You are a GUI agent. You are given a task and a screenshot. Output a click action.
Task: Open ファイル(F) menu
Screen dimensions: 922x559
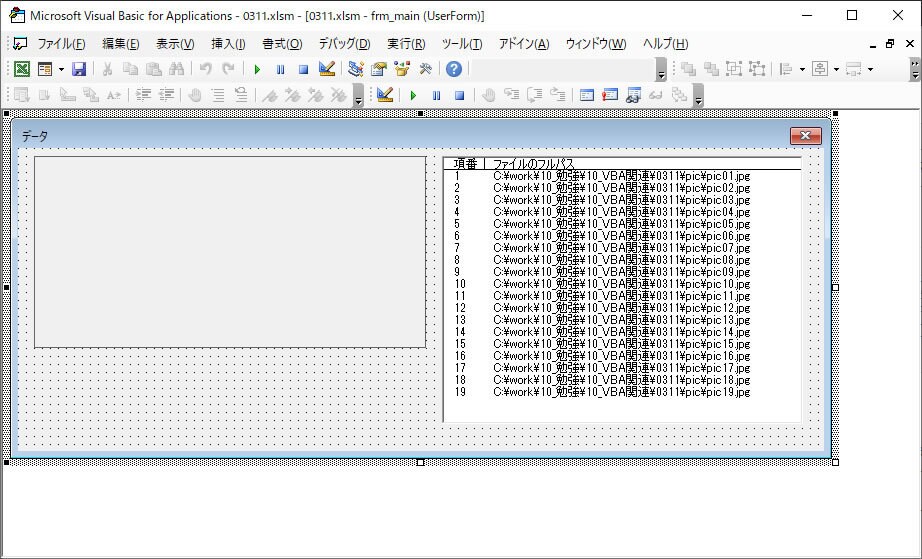click(62, 43)
